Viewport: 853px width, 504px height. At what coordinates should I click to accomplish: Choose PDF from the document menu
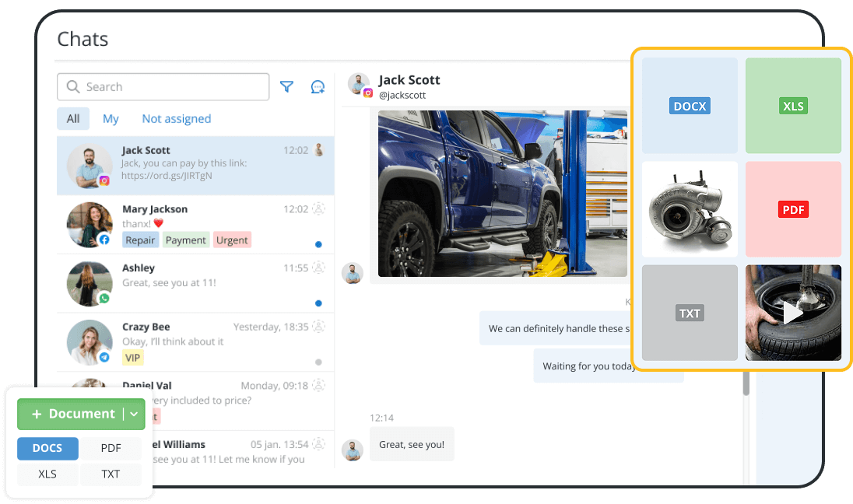111,448
